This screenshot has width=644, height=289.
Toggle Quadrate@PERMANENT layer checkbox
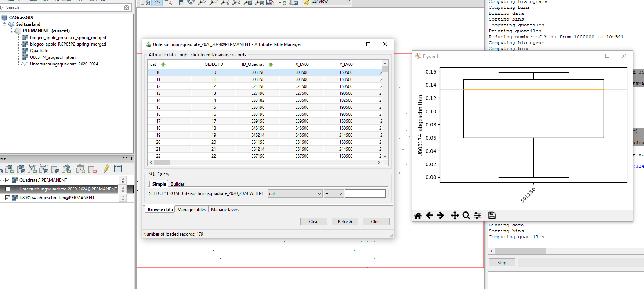pos(7,180)
